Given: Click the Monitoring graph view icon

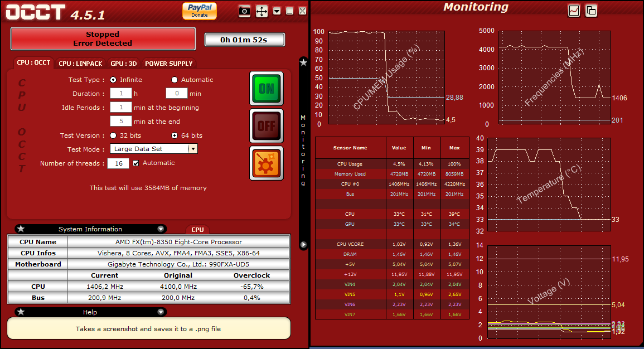Looking at the screenshot, I should coord(574,11).
